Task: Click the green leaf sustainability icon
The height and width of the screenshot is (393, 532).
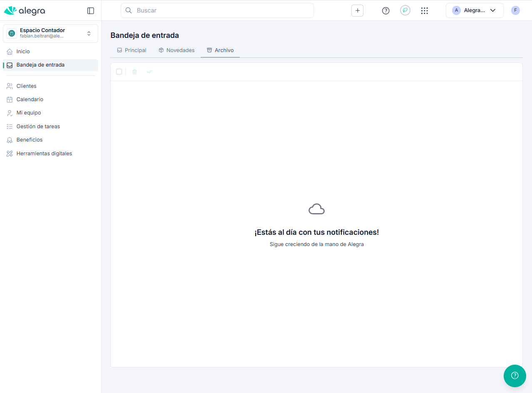Action: point(405,10)
